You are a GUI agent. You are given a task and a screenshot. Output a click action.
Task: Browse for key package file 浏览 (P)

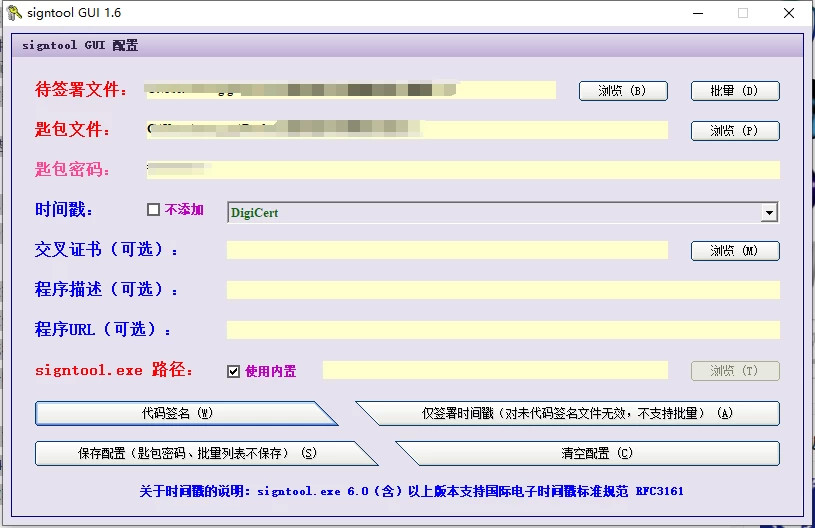point(735,131)
